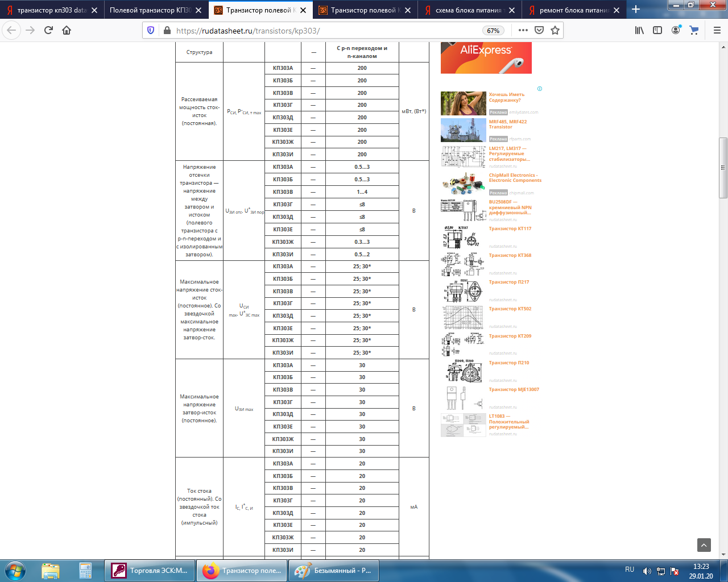Save page to Pocket
The width and height of the screenshot is (728, 582).
coord(539,30)
